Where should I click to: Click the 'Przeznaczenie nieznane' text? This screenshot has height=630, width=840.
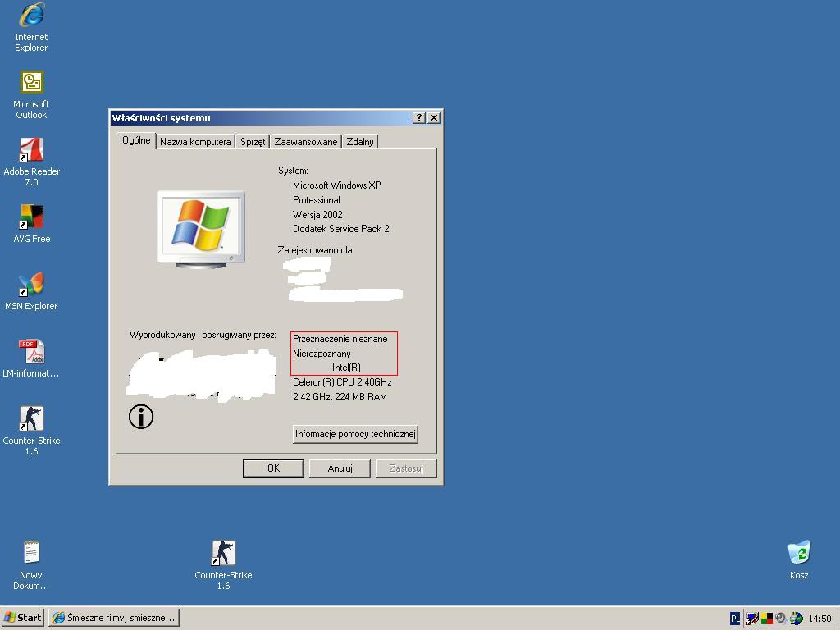(340, 339)
